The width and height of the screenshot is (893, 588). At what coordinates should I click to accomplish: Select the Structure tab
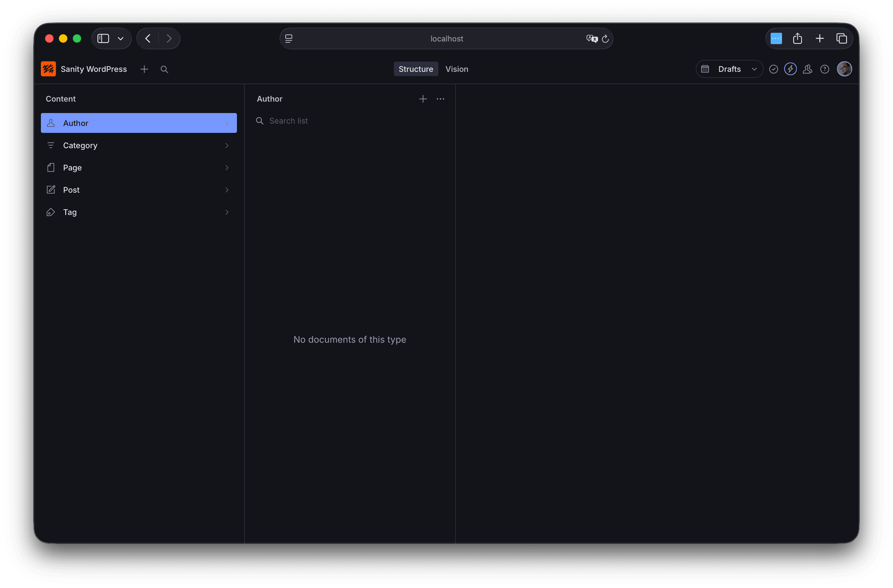click(x=415, y=69)
